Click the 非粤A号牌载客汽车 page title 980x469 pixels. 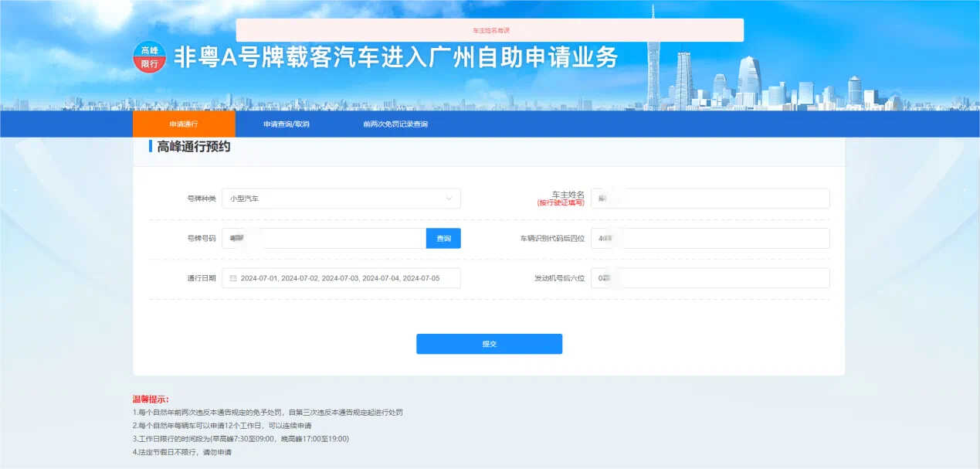pos(395,58)
